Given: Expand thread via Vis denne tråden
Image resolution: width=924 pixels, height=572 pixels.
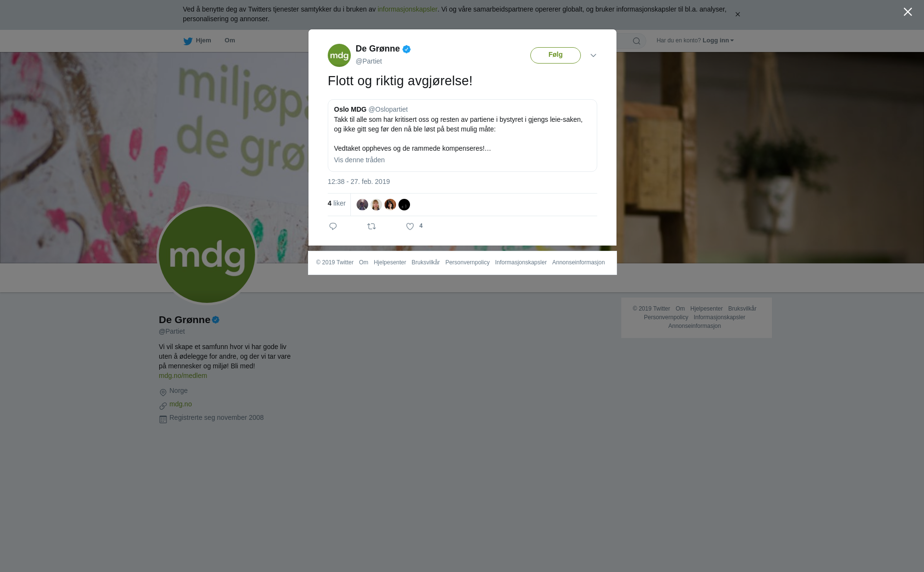Looking at the screenshot, I should click(x=359, y=160).
